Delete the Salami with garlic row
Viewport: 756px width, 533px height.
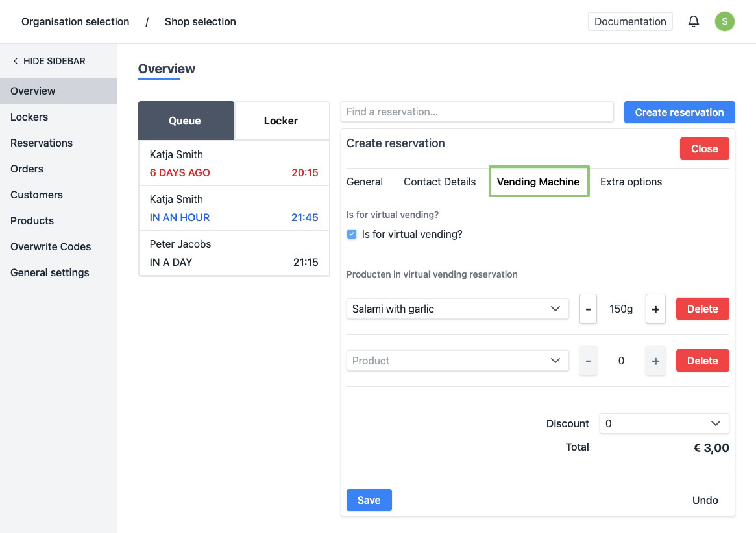(x=702, y=309)
